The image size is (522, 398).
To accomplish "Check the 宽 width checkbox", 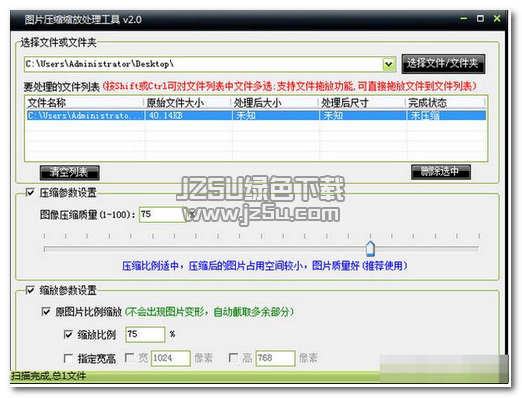I will coord(129,358).
